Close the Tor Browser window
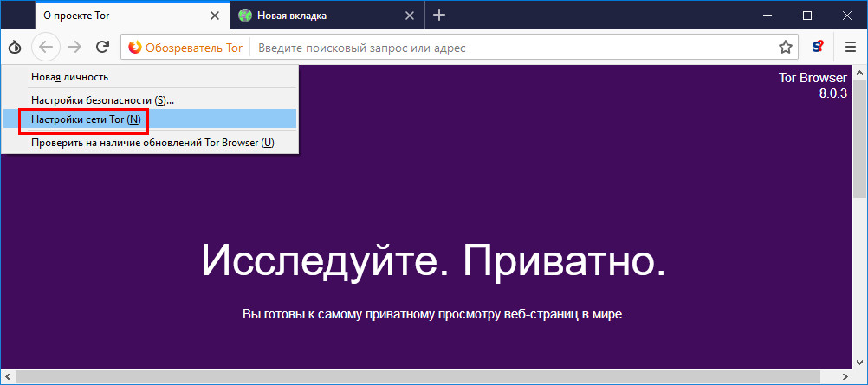 click(x=847, y=16)
